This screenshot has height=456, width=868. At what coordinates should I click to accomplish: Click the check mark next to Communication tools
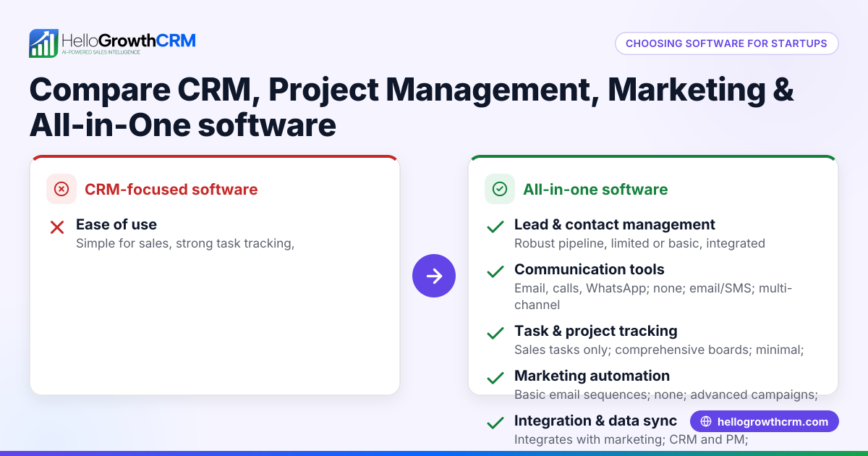pos(495,272)
